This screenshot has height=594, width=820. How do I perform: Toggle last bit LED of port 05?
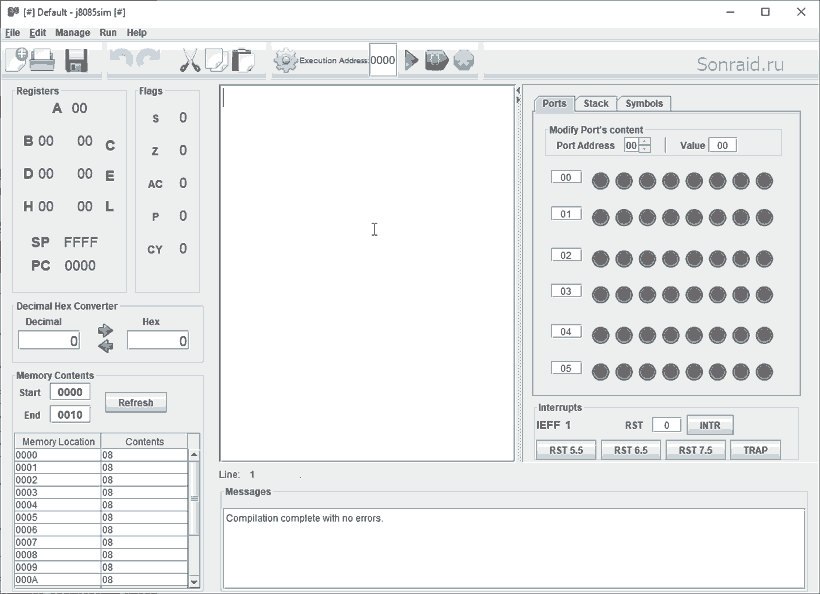pyautogui.click(x=764, y=372)
